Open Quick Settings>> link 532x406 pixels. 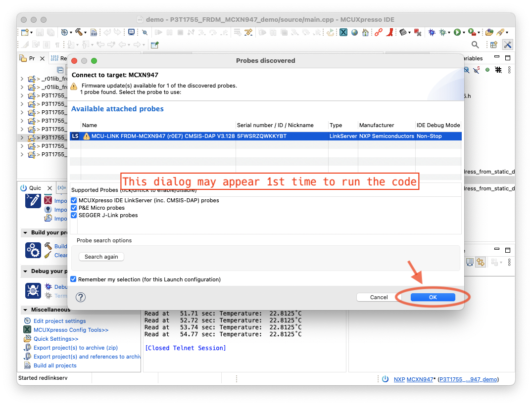point(55,339)
